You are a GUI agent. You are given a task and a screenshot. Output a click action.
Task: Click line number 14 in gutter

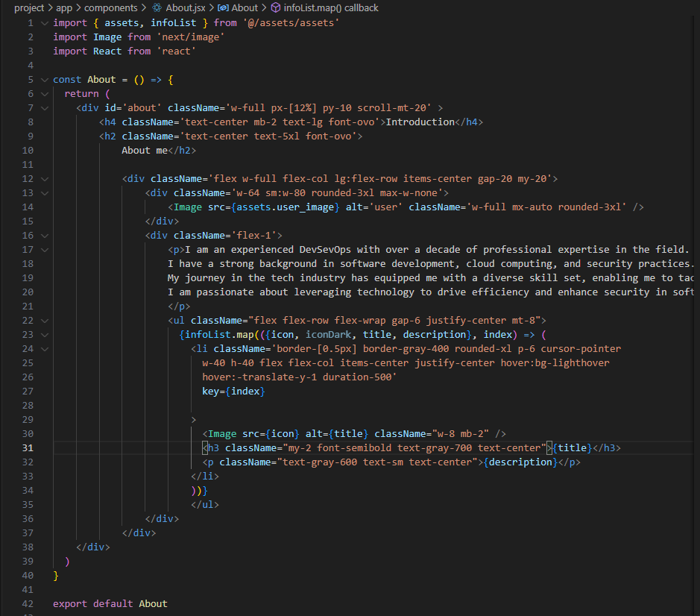tap(28, 207)
